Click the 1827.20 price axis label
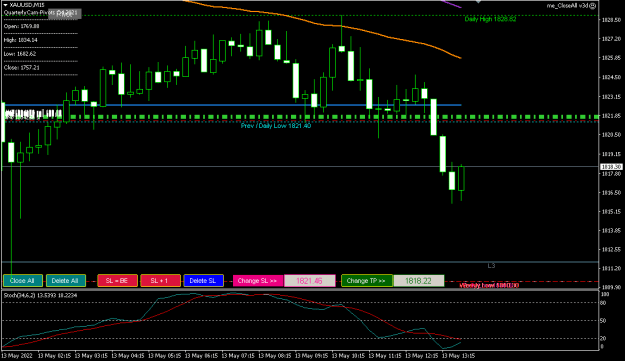The width and height of the screenshot is (625, 361). 611,39
